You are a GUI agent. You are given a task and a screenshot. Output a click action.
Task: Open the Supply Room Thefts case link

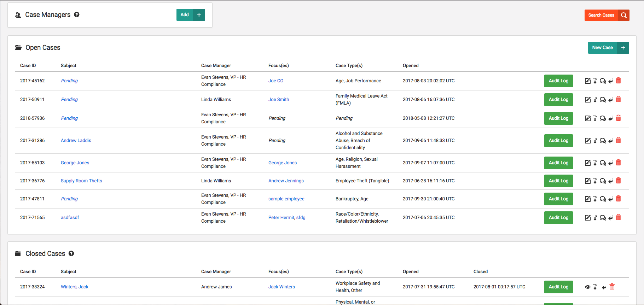[81, 181]
